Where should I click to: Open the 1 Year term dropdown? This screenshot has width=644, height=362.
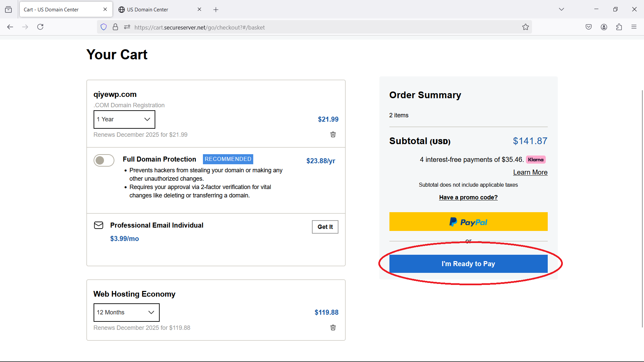click(x=124, y=119)
